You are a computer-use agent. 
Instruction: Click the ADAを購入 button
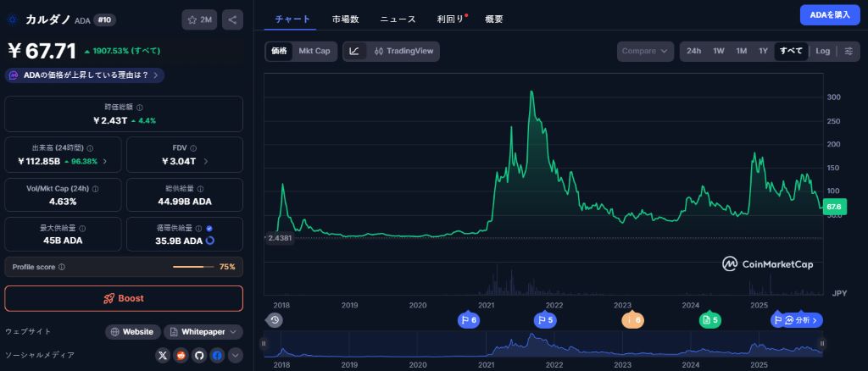830,15
